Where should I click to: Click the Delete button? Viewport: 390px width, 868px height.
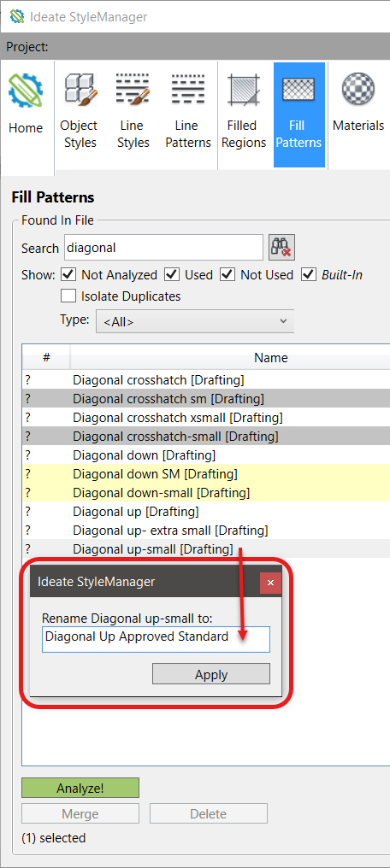coord(209,813)
